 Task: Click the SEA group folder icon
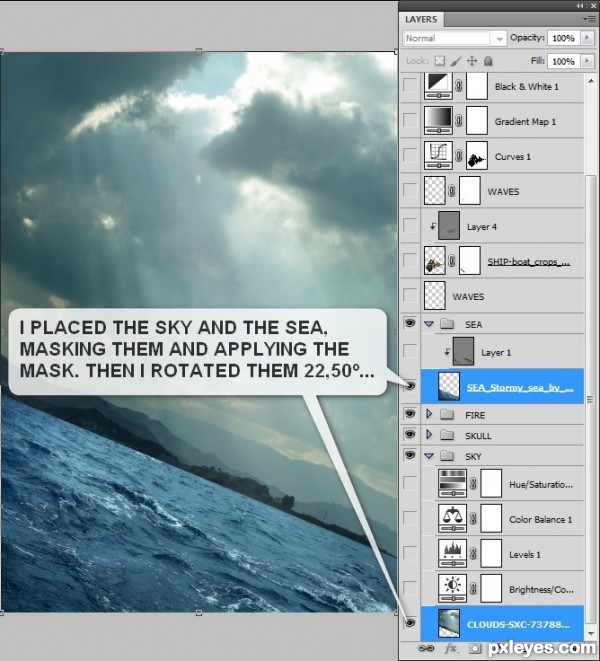[447, 324]
